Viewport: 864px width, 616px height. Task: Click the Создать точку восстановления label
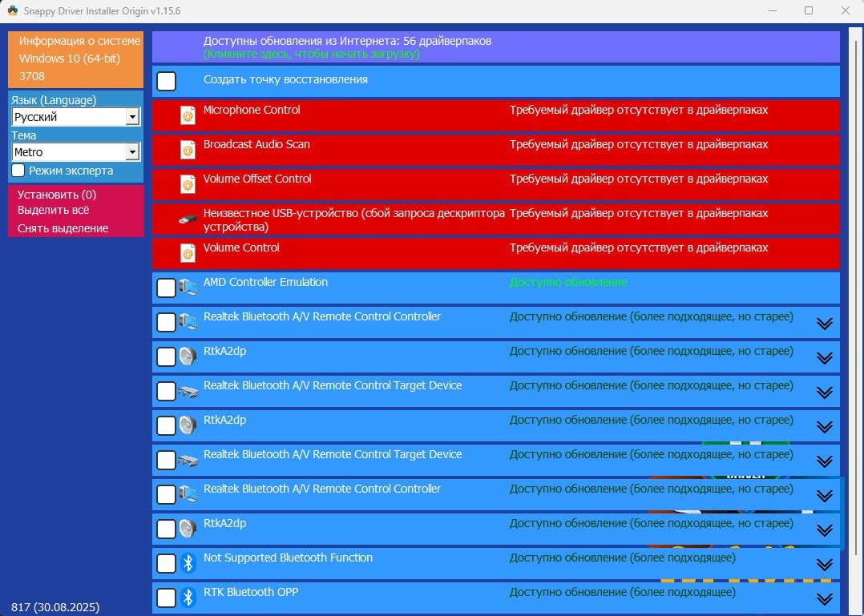[285, 79]
